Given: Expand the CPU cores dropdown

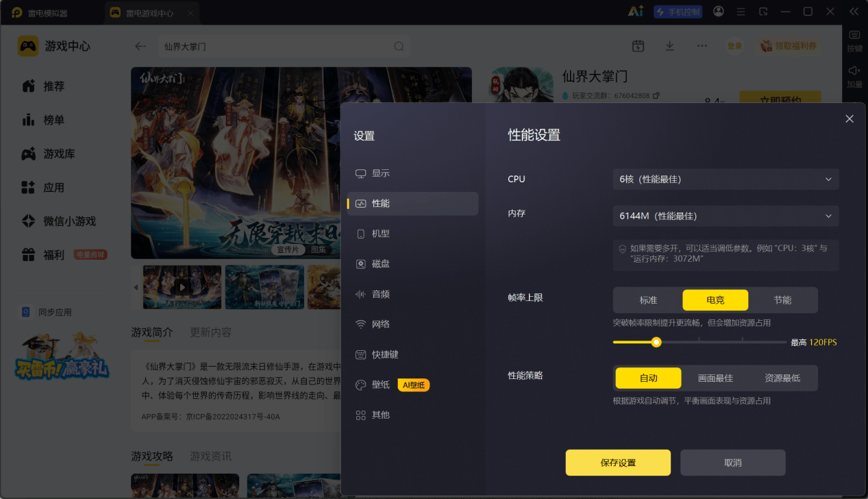Looking at the screenshot, I should click(726, 179).
